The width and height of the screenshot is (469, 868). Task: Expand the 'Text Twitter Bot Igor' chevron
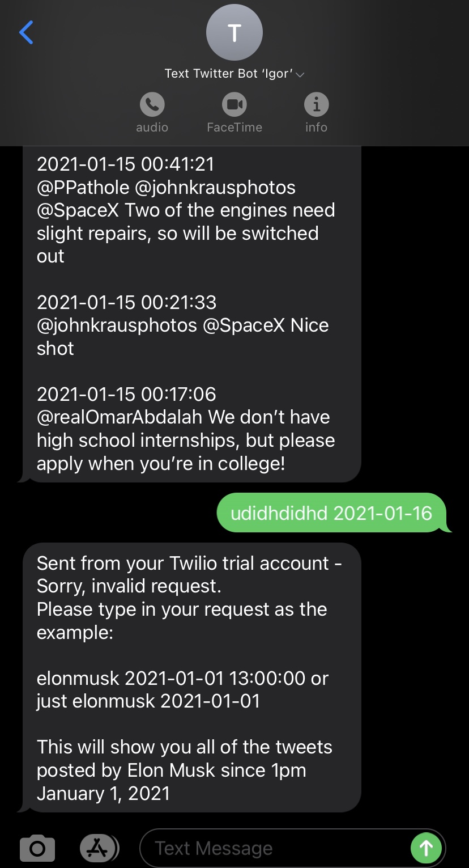click(x=300, y=74)
